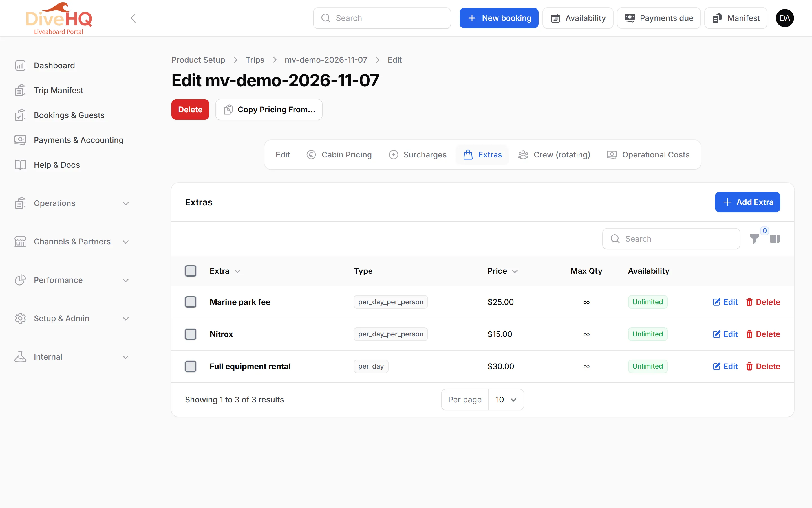Open the table filter funnel icon
This screenshot has height=508, width=812.
coord(754,238)
